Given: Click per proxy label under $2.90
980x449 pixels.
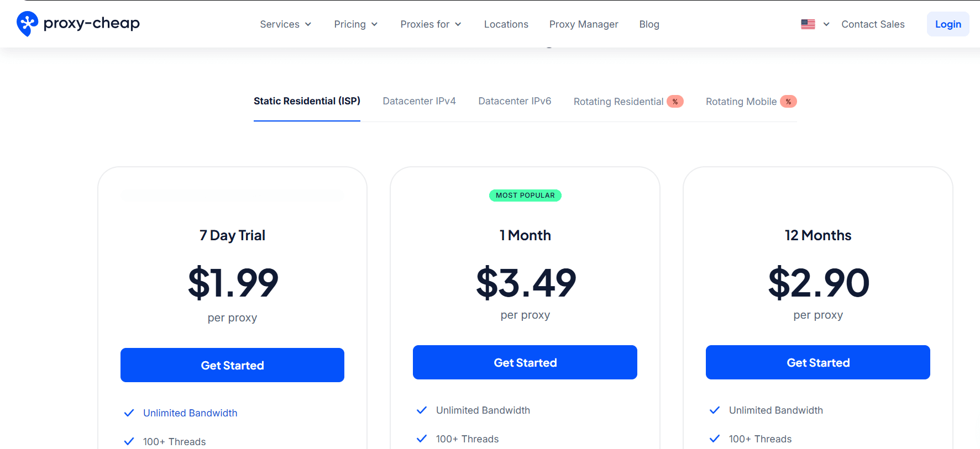Looking at the screenshot, I should tap(818, 315).
